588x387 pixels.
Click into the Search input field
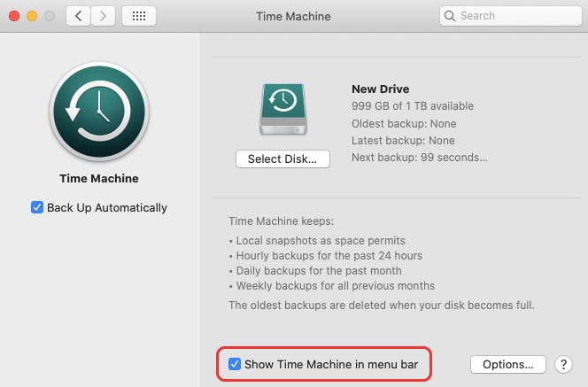click(511, 16)
